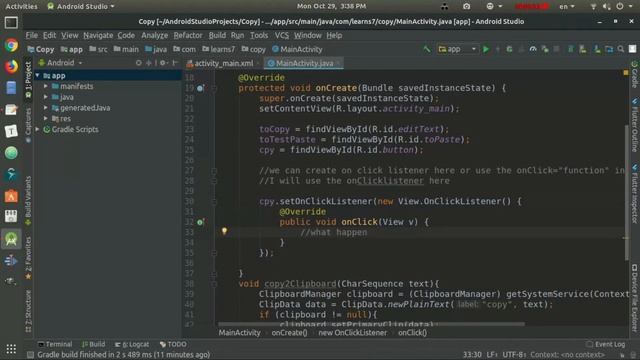Open the Build tool window button
Screen dimensions: 640x360
coord(93,344)
